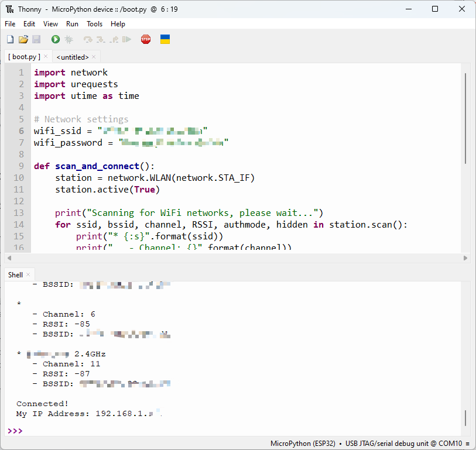Click line number 12 in the gutter
The height and width of the screenshot is (450, 476).
tap(19, 201)
